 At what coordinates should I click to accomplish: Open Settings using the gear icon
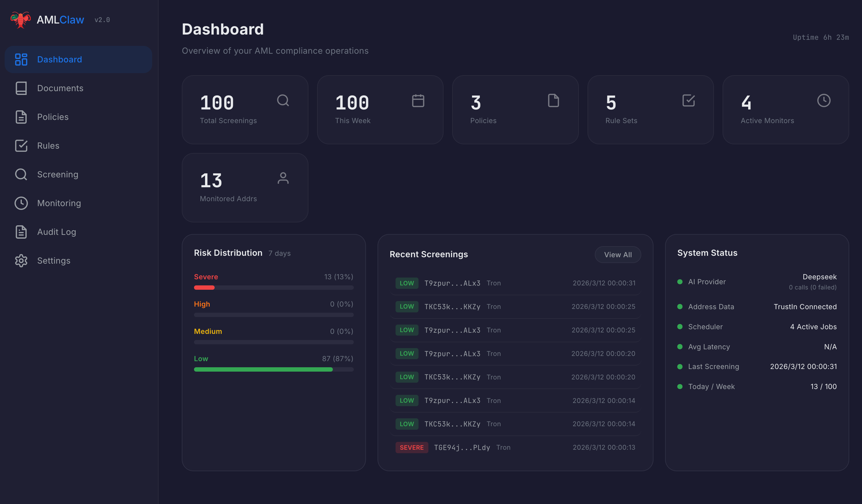(x=21, y=260)
